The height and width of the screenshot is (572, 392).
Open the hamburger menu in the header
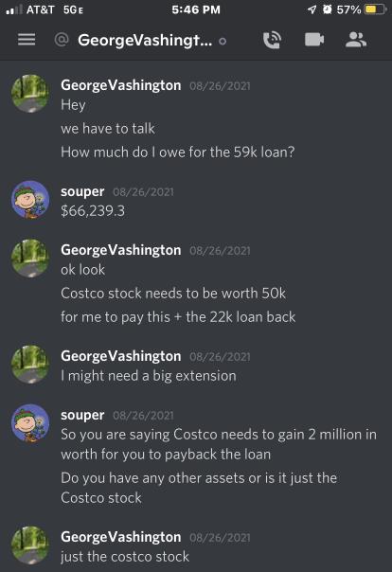27,40
